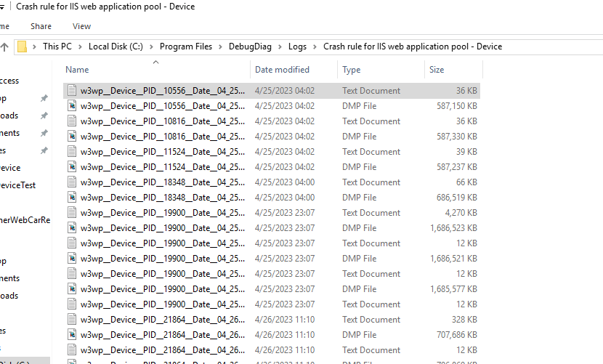Expand chevron after DebugDiag breadcrumb
Viewport: 603px width, 364px height.
(x=280, y=46)
